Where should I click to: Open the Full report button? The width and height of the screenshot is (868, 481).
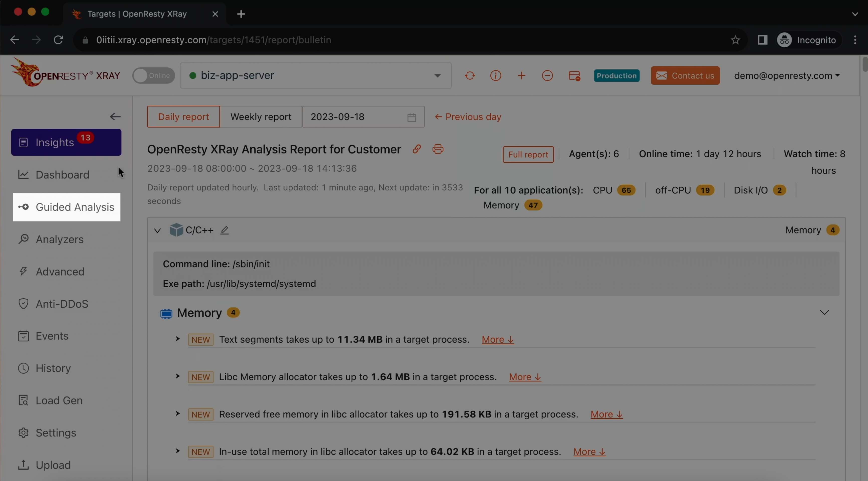pos(528,154)
